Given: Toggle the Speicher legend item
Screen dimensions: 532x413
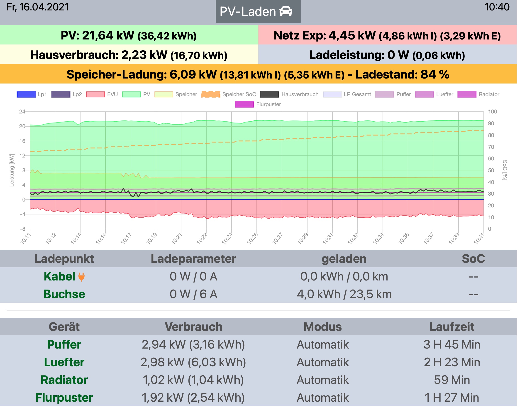Looking at the screenshot, I should point(164,94).
